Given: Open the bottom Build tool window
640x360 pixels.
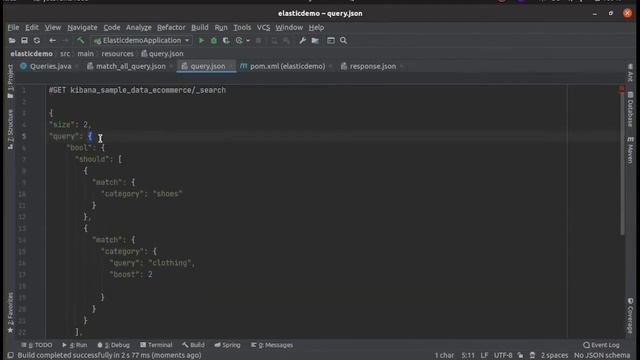Looking at the screenshot, I should pyautogui.click(x=193, y=345).
